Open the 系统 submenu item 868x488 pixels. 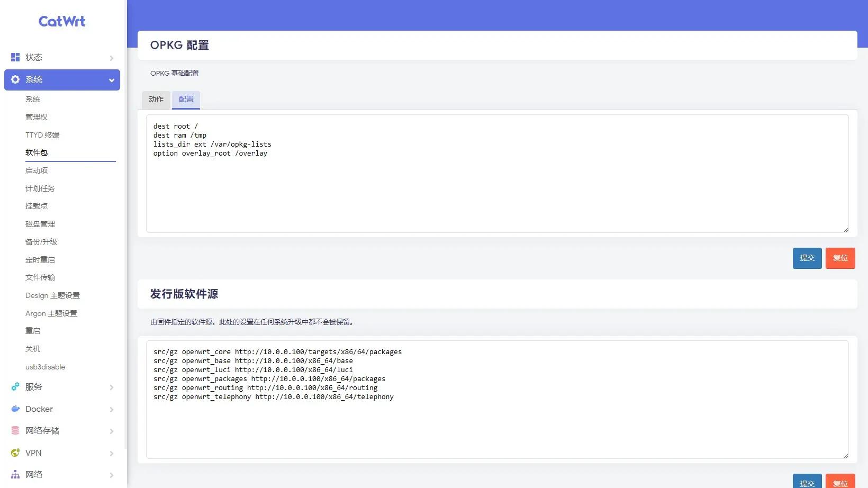[x=33, y=100]
